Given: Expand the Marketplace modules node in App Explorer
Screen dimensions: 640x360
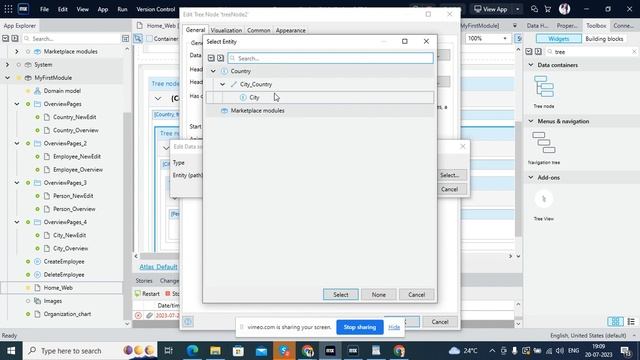Looking at the screenshot, I should pyautogui.click(x=17, y=51).
